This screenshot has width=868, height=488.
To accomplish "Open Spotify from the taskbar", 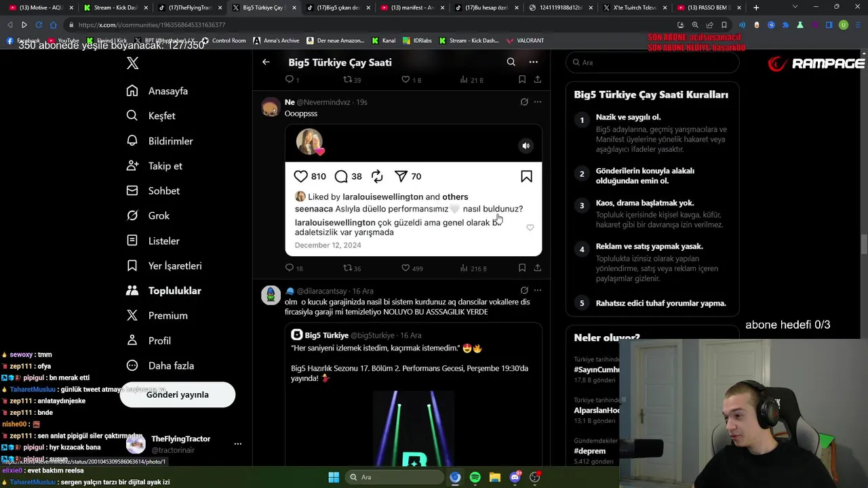I will (x=475, y=477).
